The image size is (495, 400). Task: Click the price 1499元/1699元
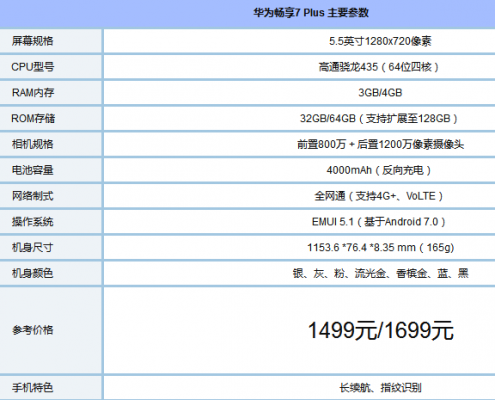tap(380, 330)
